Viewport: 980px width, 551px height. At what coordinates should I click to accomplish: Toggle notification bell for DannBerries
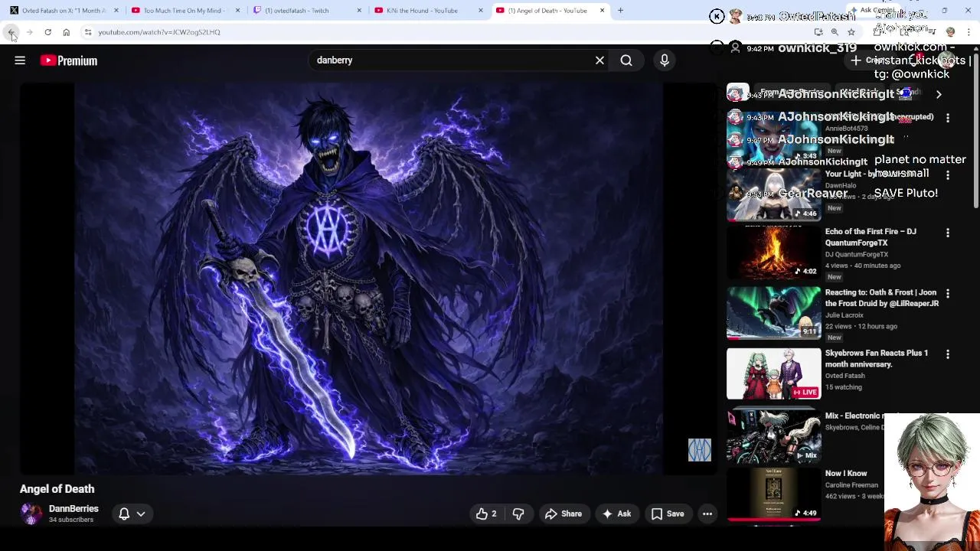(x=124, y=514)
